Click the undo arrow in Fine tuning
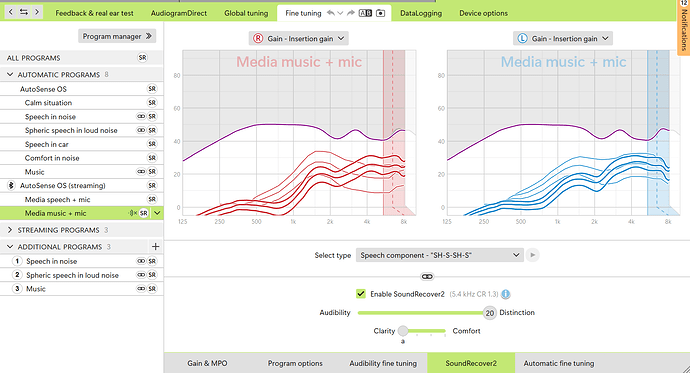This screenshot has height=373, width=690. click(x=330, y=13)
